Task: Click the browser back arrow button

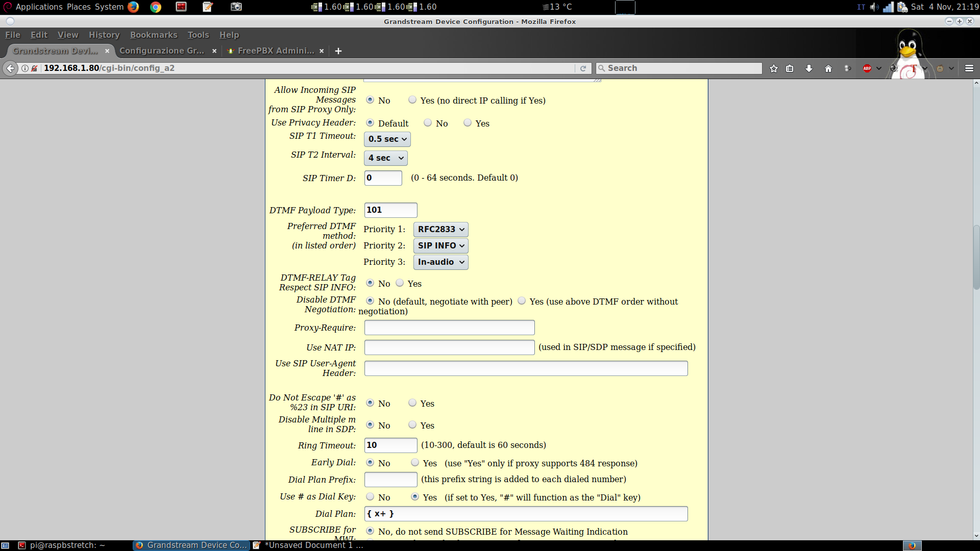Action: coord(10,68)
